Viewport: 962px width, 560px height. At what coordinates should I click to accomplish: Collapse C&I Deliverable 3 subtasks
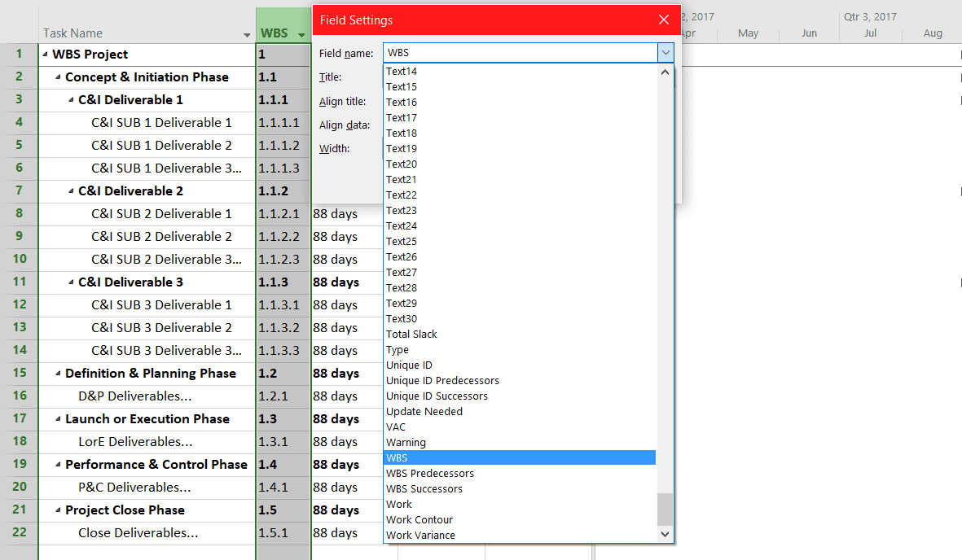tap(71, 282)
